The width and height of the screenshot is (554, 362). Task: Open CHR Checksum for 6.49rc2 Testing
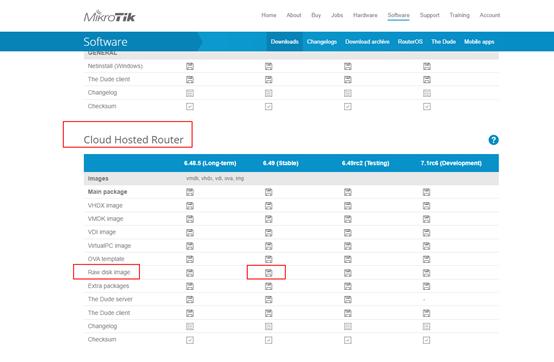coord(348,340)
